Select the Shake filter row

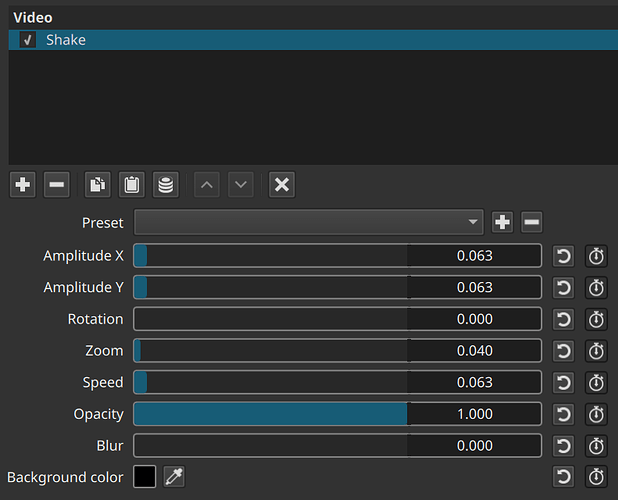pos(313,40)
